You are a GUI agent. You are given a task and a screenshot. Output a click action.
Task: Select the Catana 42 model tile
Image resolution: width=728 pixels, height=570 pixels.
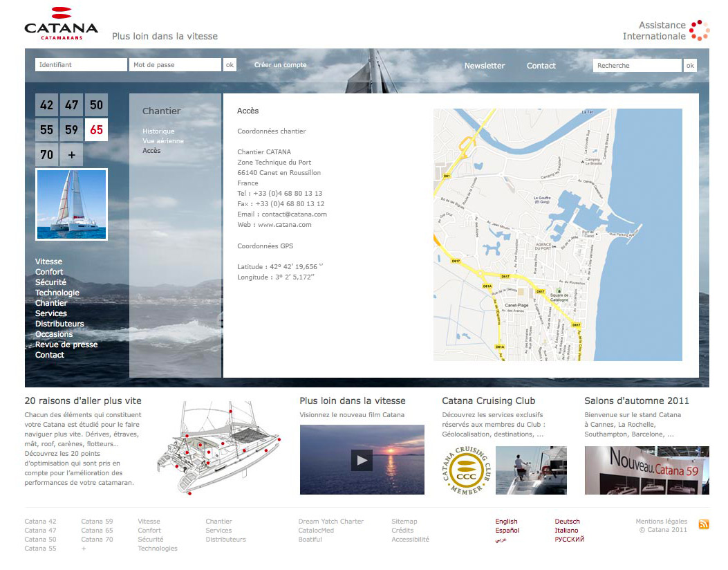coord(46,105)
